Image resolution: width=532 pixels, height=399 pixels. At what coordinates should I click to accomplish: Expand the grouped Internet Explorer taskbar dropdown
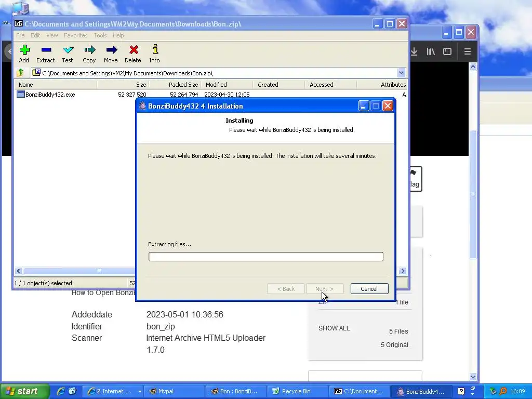pos(139,392)
